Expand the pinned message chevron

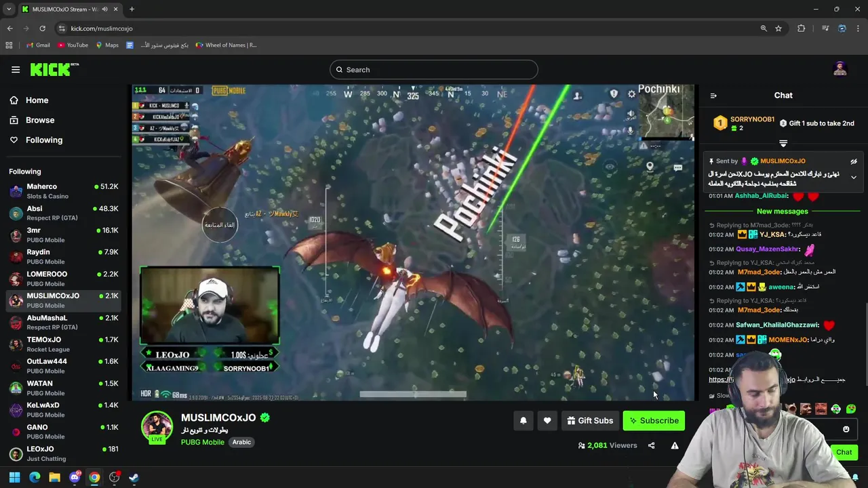(854, 178)
